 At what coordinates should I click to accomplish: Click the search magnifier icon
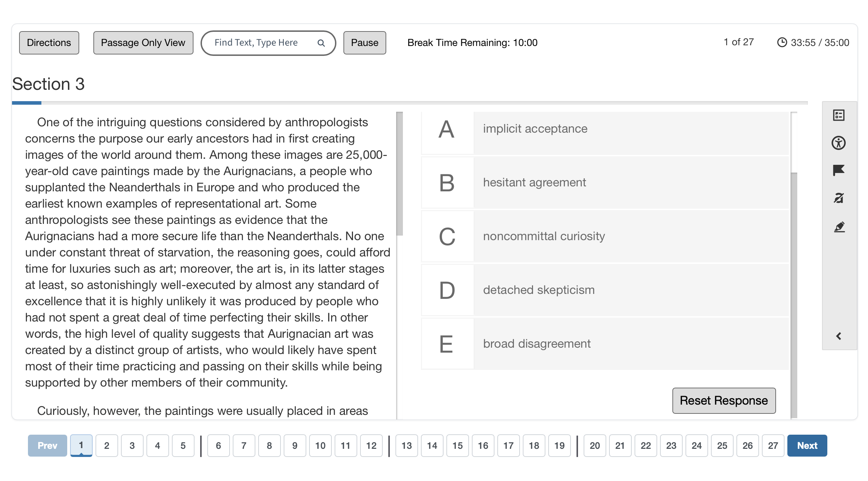point(321,43)
